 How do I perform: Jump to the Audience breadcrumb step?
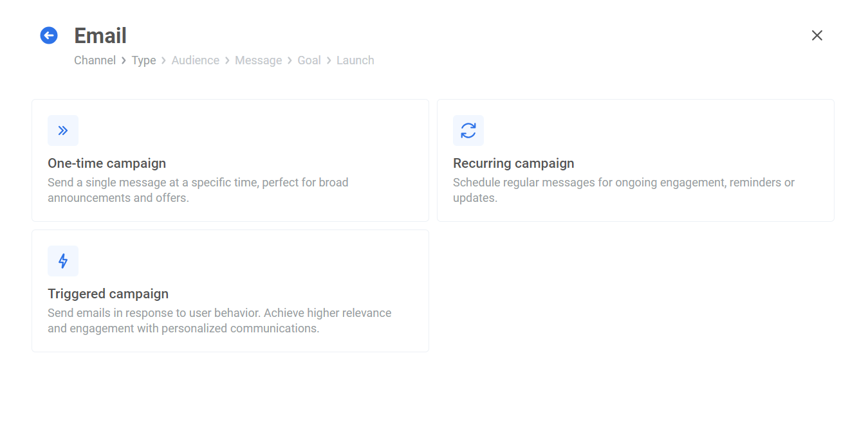[x=195, y=60]
